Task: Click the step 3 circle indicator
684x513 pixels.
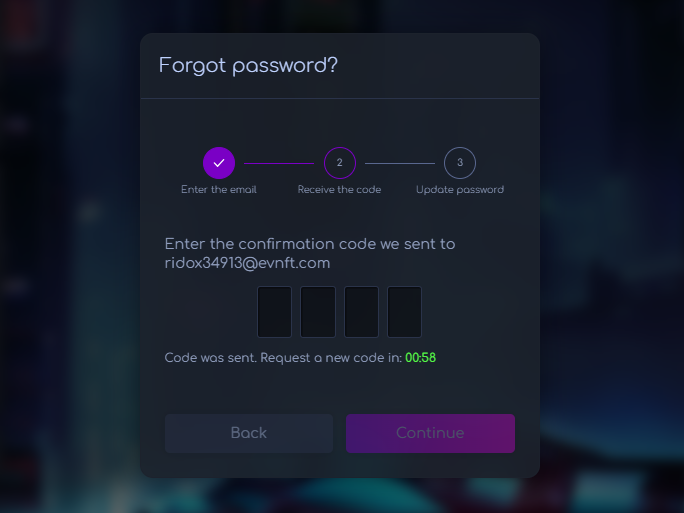Action: pos(459,162)
